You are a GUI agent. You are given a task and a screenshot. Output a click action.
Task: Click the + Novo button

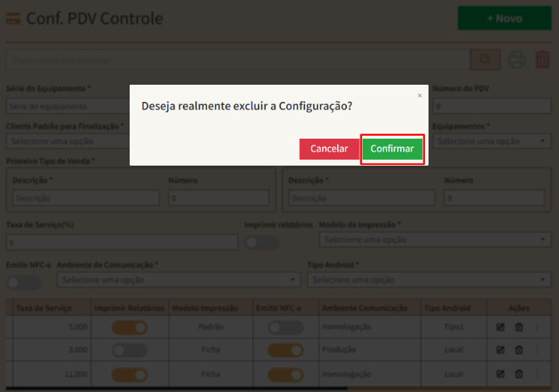click(x=504, y=18)
